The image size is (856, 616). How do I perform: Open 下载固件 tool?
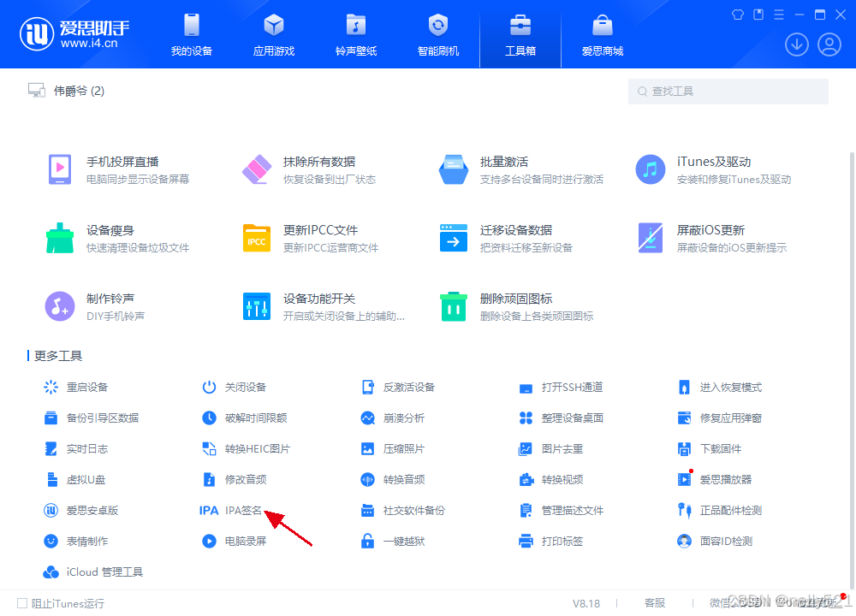[x=709, y=449]
